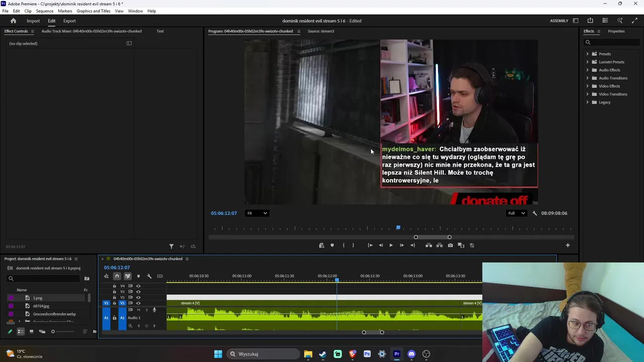Viewport: 644px width, 362px height.
Task: Hide track V4 with its eye icon
Action: (138, 286)
